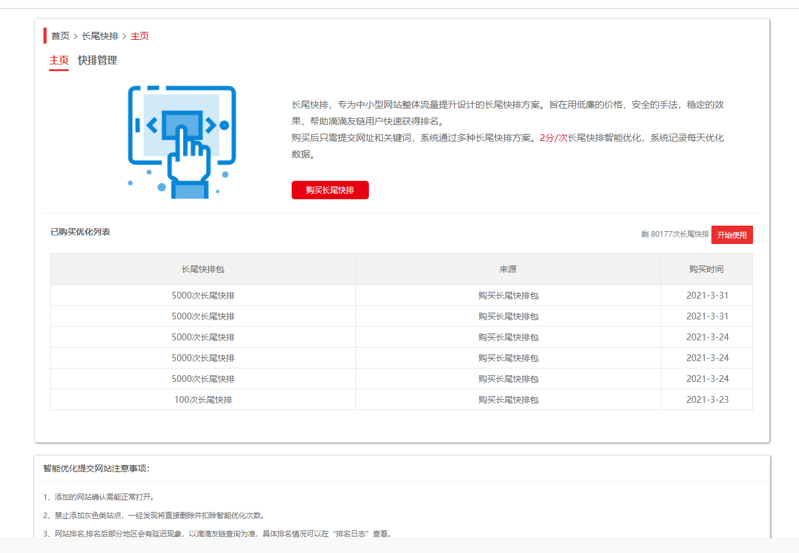Click the 长尾快排包 column header

click(203, 270)
